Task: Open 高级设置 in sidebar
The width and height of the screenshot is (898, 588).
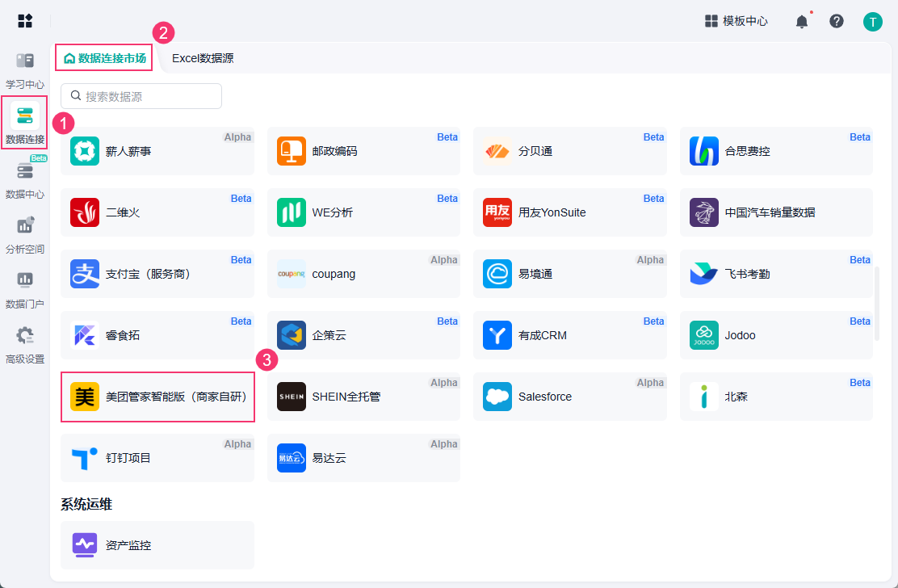Action: point(24,345)
